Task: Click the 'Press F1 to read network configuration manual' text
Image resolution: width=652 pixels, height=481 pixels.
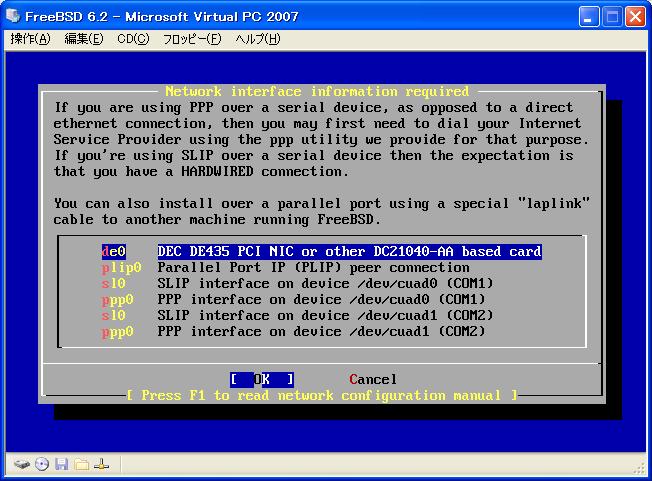Action: (x=321, y=395)
